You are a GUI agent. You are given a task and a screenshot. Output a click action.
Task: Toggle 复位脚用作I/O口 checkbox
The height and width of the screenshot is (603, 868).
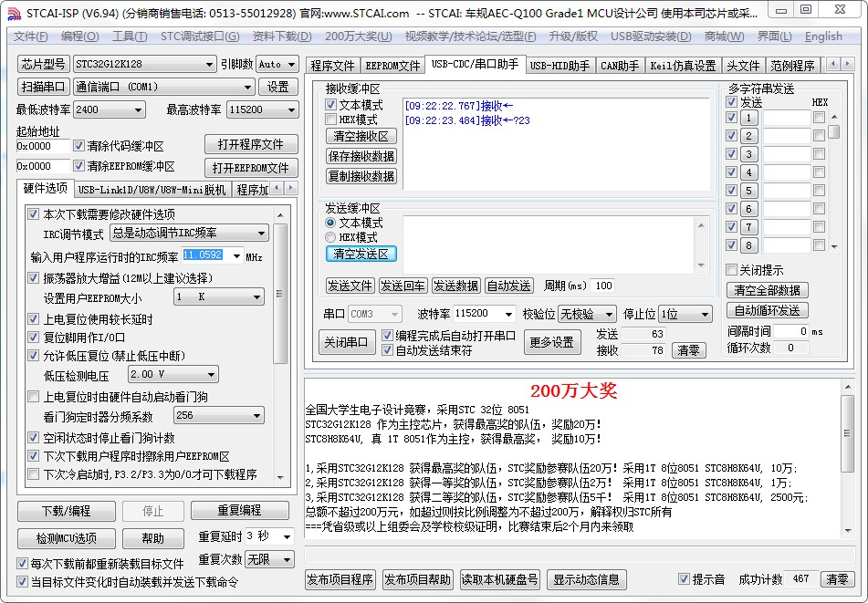(33, 338)
